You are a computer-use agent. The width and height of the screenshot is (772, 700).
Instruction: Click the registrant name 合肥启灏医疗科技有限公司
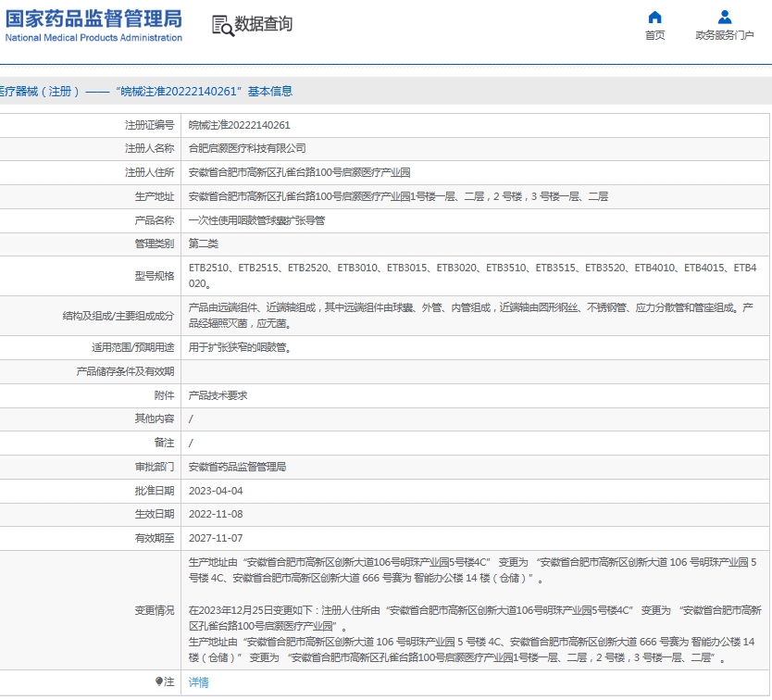[247, 148]
